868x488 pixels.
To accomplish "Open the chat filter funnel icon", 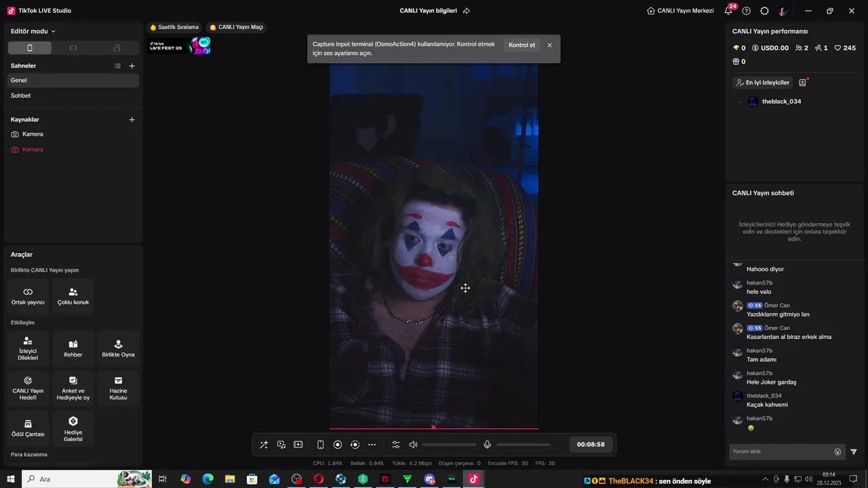I will pos(854,452).
